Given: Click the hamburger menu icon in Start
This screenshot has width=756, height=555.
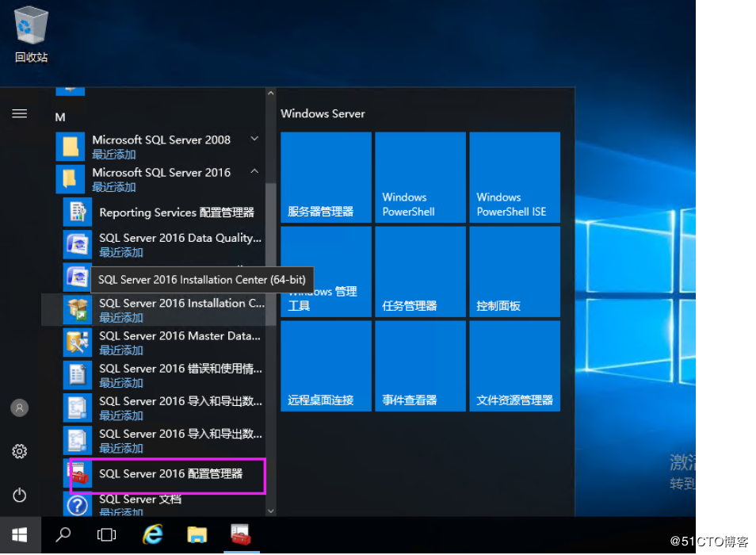Looking at the screenshot, I should click(x=19, y=114).
